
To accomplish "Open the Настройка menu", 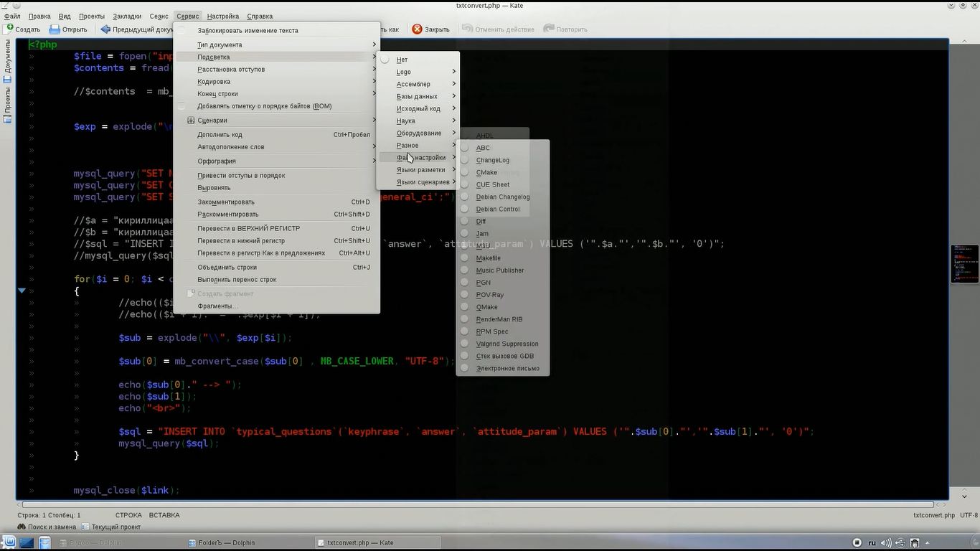I will tap(222, 16).
